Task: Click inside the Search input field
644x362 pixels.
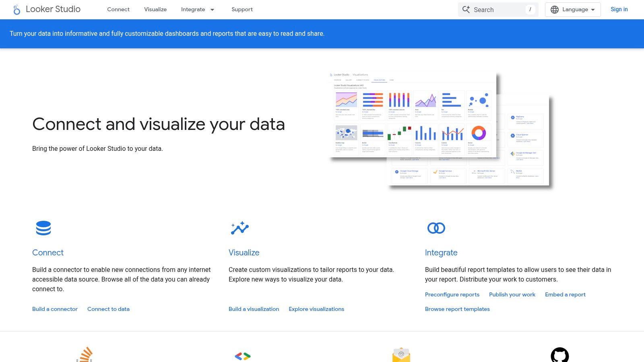Action: (x=499, y=9)
